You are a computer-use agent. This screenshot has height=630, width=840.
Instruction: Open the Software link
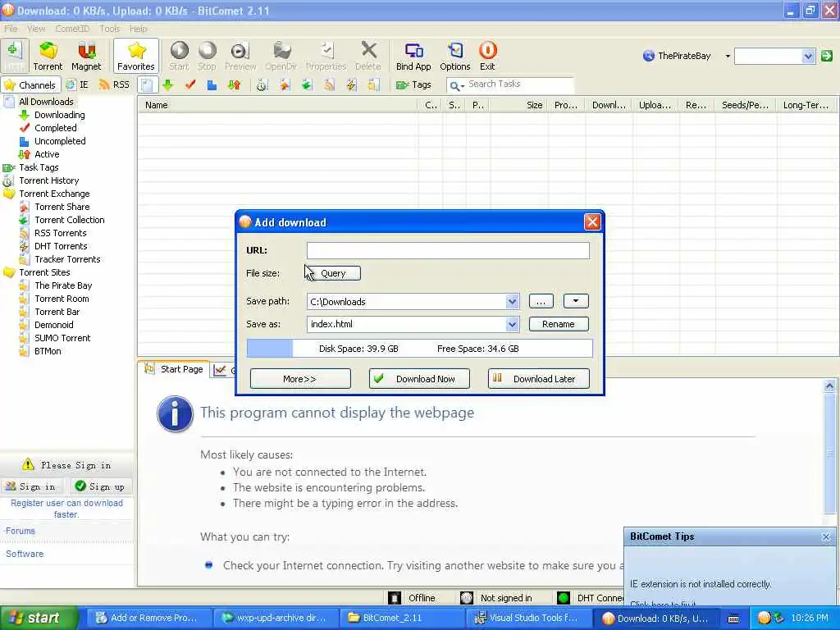(x=24, y=554)
